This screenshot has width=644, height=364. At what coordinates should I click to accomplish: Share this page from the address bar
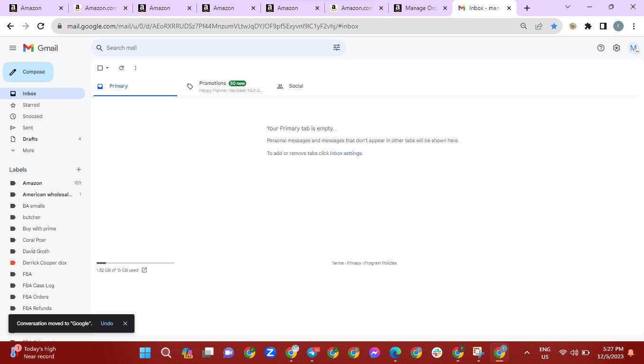539,27
